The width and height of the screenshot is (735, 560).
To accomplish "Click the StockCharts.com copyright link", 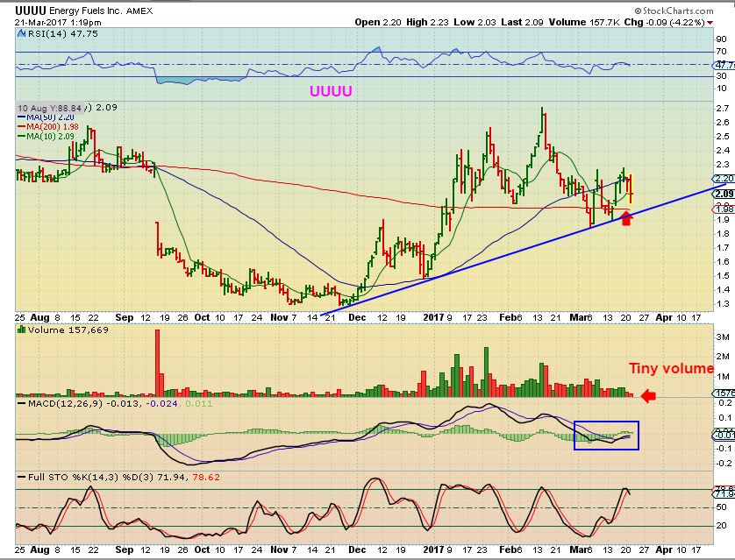I will 674,11.
